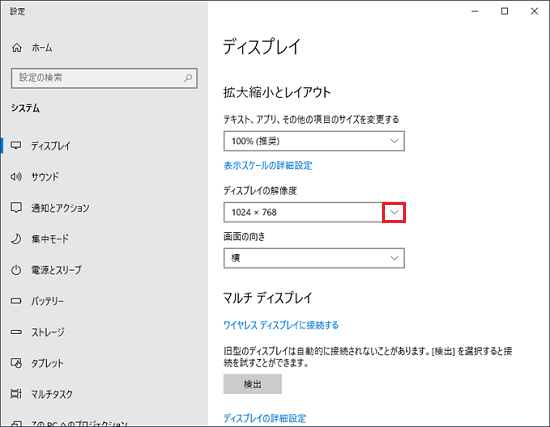The image size is (550, 427).
Task: Click the 拡大縮小とレイアウト section heading
Action: tap(277, 93)
